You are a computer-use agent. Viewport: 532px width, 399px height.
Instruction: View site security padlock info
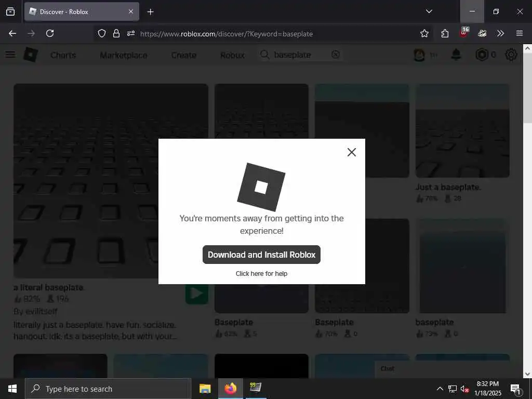(116, 33)
